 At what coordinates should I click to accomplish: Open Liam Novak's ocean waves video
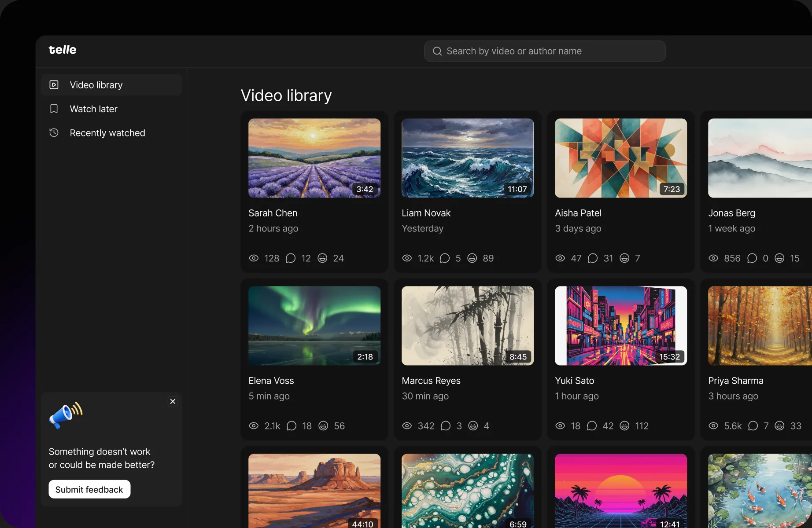coord(468,158)
